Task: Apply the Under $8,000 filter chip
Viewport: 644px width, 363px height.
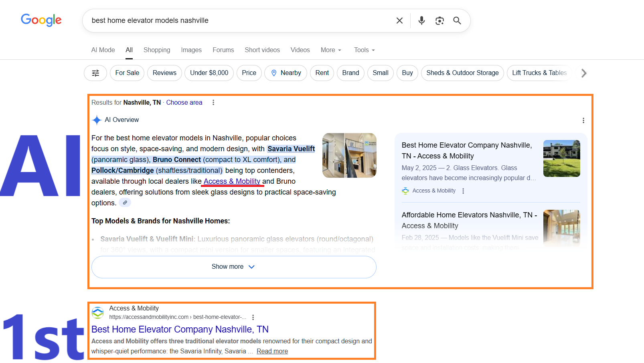Action: pos(209,73)
